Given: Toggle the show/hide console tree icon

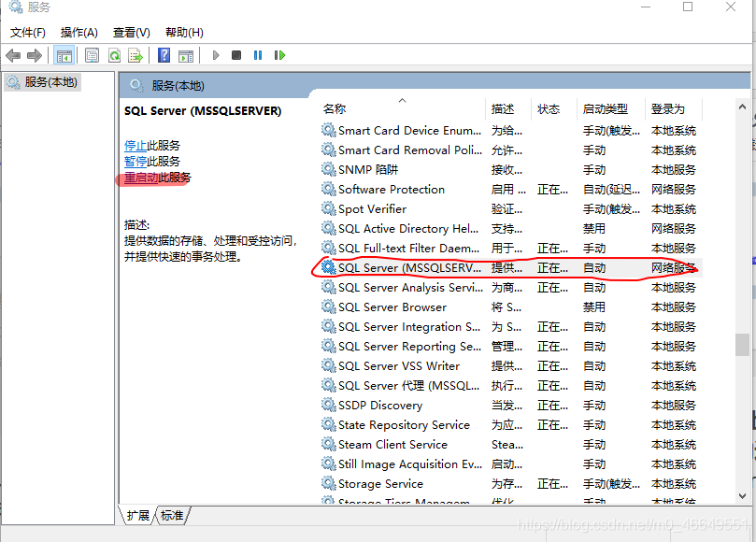Looking at the screenshot, I should pyautogui.click(x=64, y=56).
